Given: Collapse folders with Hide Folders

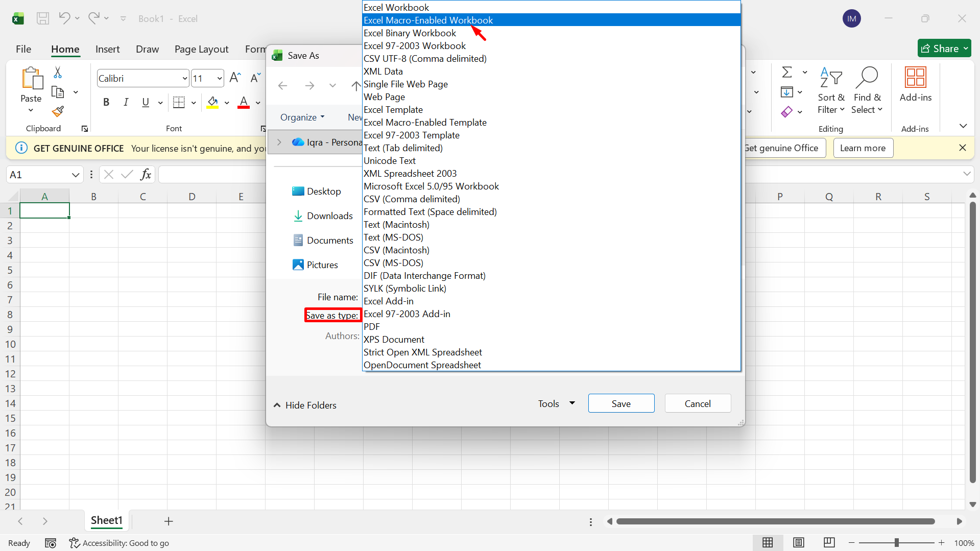Looking at the screenshot, I should pos(305,405).
